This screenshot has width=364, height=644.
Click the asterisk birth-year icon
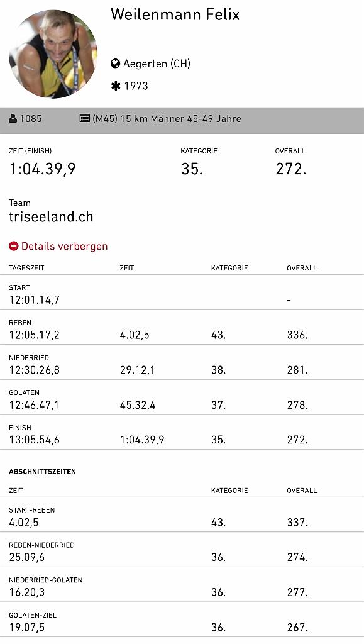pos(116,86)
